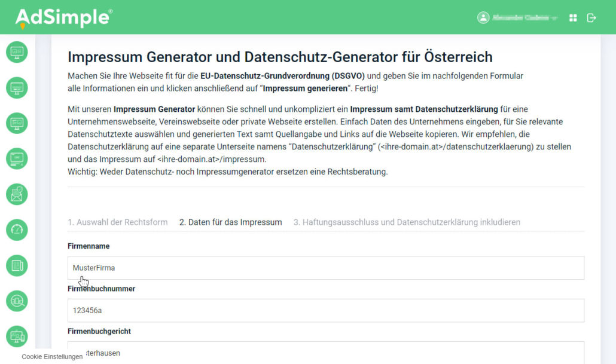The width and height of the screenshot is (616, 364).
Task: Click the logout icon at top right
Action: (591, 17)
